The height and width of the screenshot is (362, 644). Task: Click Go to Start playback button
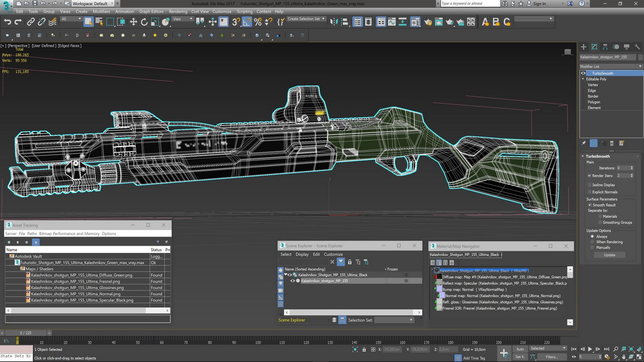click(x=574, y=349)
